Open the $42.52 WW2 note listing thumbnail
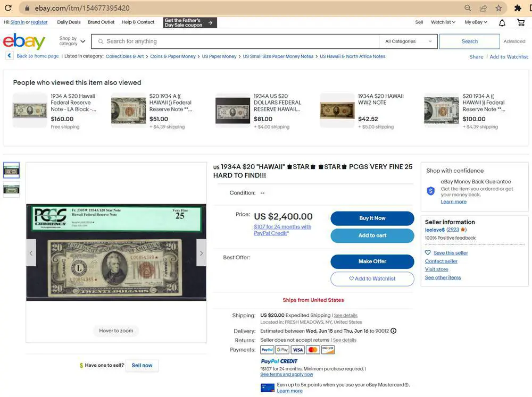This screenshot has width=532, height=397. point(337,110)
